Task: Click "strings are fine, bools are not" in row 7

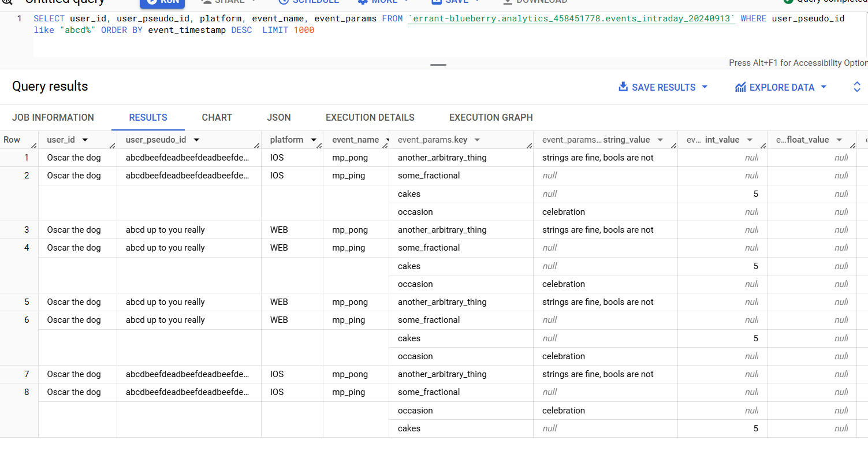Action: pos(598,374)
